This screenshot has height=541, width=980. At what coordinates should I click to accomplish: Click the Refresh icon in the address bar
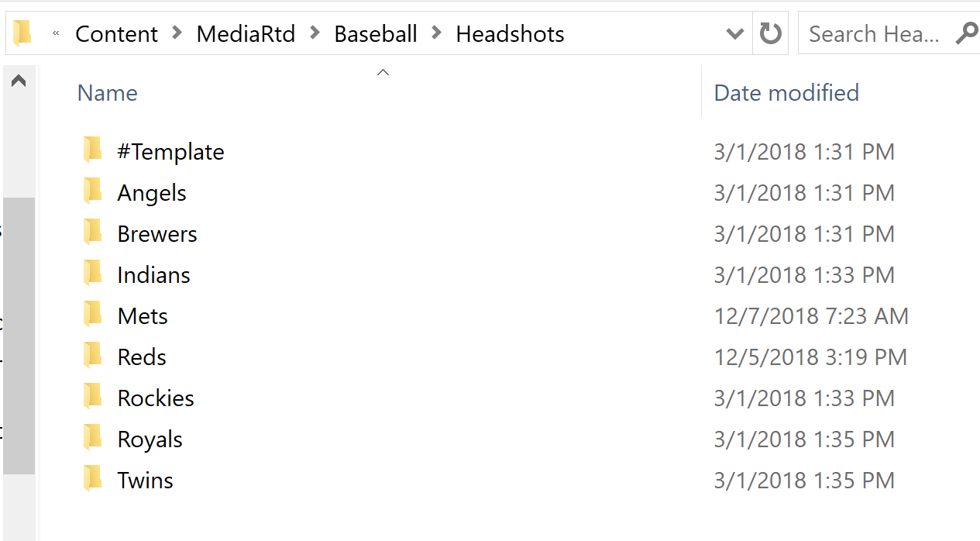[x=770, y=33]
